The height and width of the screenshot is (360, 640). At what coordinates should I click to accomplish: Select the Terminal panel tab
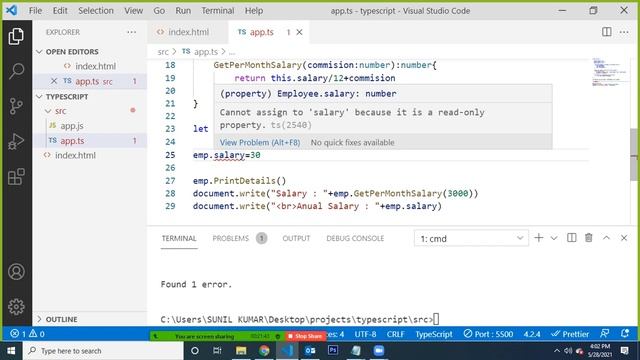(179, 238)
